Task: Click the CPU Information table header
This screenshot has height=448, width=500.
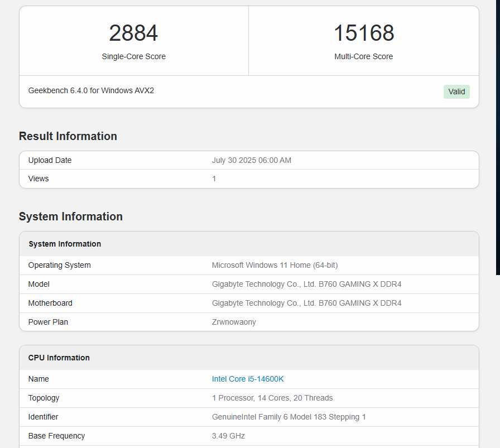Action: pyautogui.click(x=59, y=358)
